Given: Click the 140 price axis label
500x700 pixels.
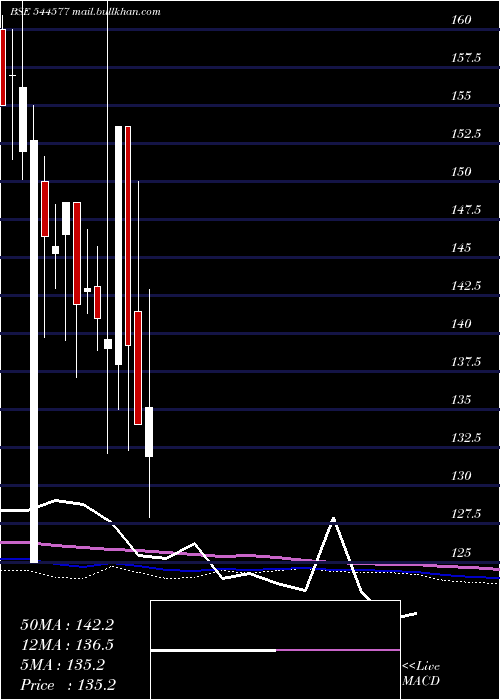Looking at the screenshot, I should coord(461,324).
